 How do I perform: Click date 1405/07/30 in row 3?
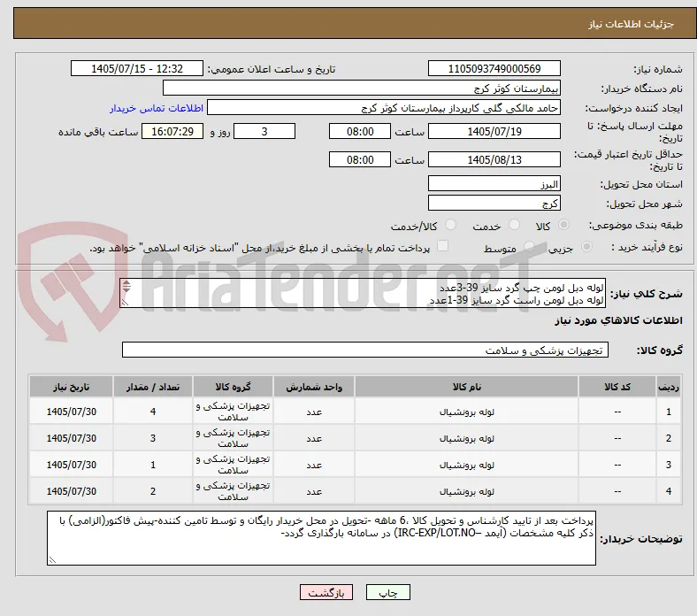(71, 465)
